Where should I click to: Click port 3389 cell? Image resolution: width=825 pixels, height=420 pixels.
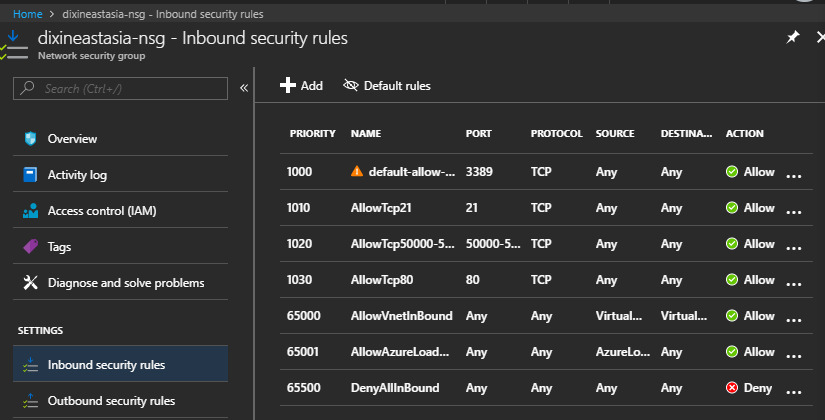pos(479,172)
